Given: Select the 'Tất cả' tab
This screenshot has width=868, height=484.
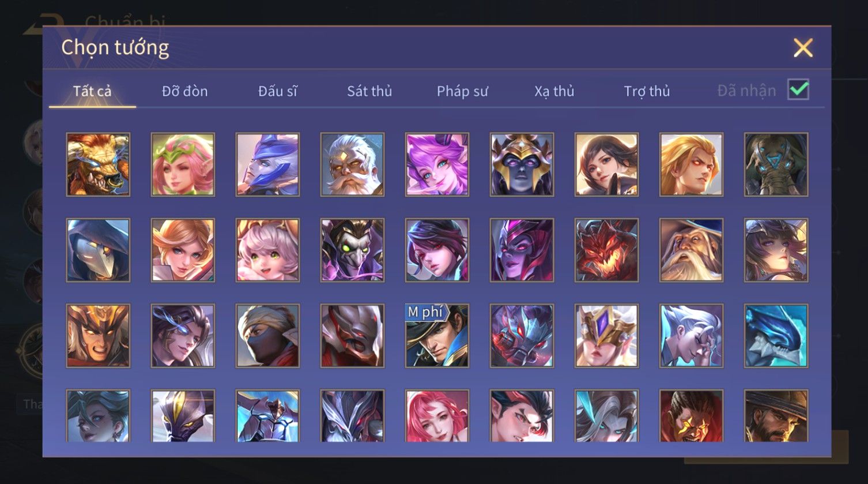Looking at the screenshot, I should point(92,91).
